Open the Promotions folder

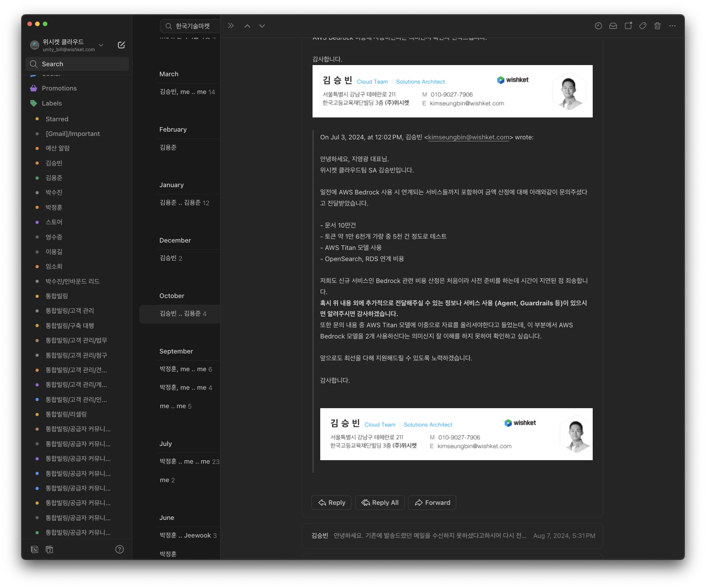coord(59,88)
